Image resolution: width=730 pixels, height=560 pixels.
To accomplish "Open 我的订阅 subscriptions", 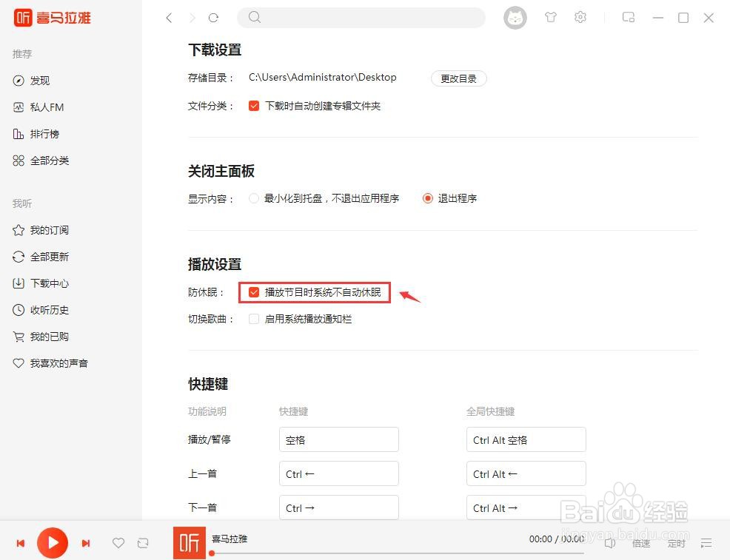I will (x=41, y=230).
